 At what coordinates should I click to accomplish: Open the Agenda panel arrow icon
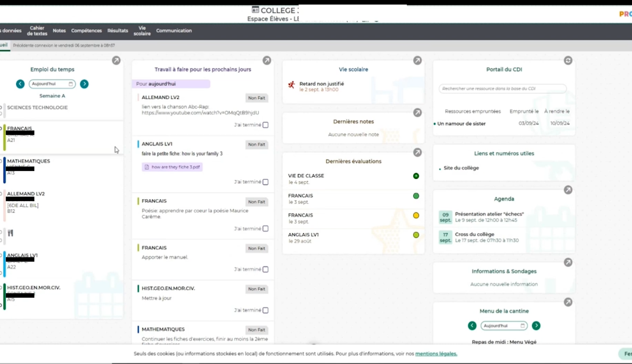point(568,190)
